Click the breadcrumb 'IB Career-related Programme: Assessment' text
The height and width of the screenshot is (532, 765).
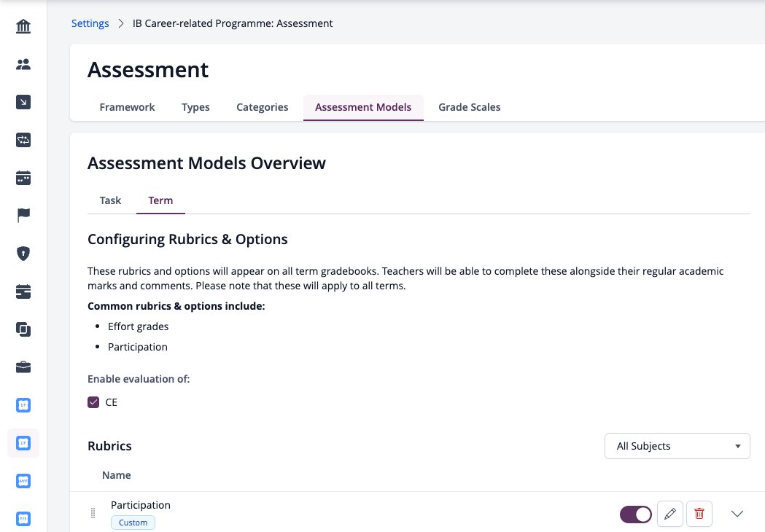tap(233, 23)
